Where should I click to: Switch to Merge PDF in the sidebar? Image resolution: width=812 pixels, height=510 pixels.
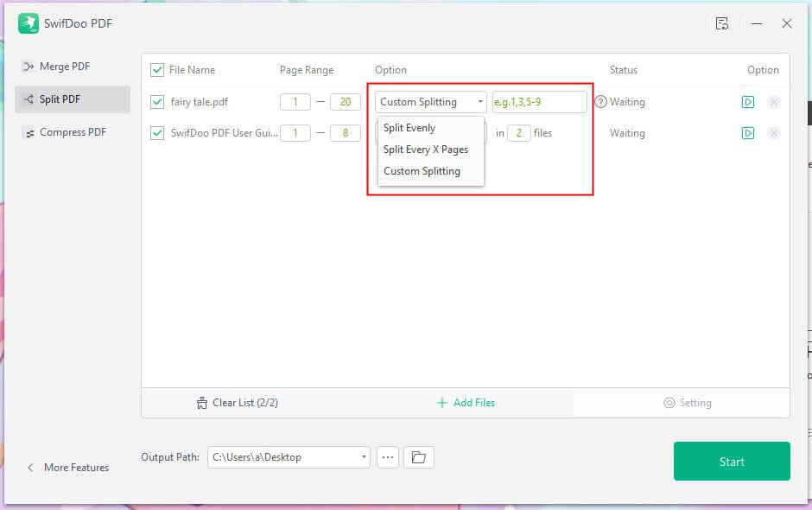pos(73,67)
